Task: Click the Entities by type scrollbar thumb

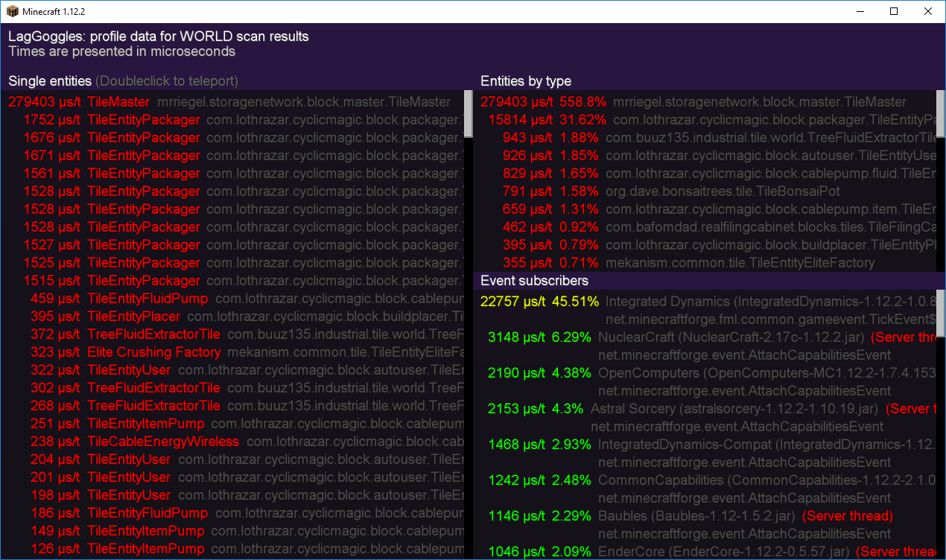Action: click(941, 114)
